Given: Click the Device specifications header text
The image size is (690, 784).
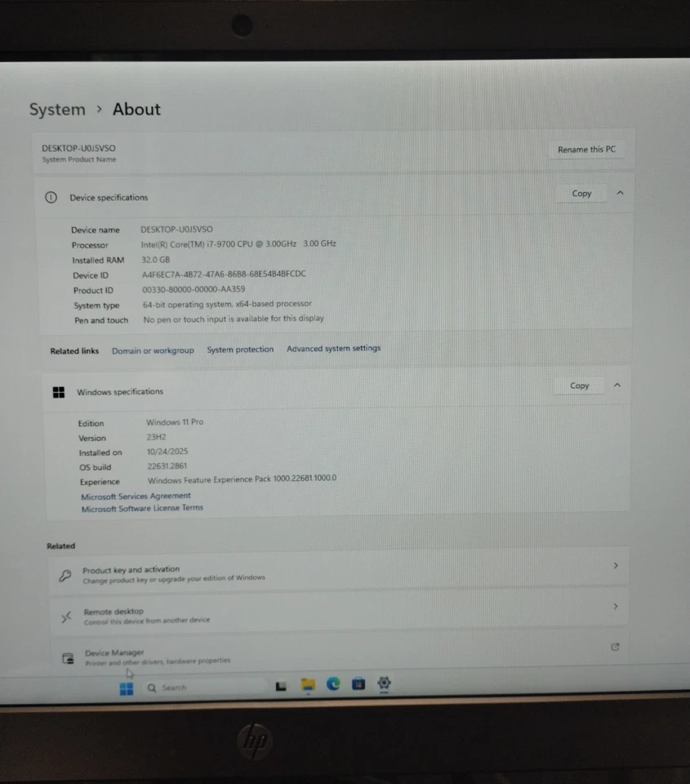Looking at the screenshot, I should click(x=109, y=198).
